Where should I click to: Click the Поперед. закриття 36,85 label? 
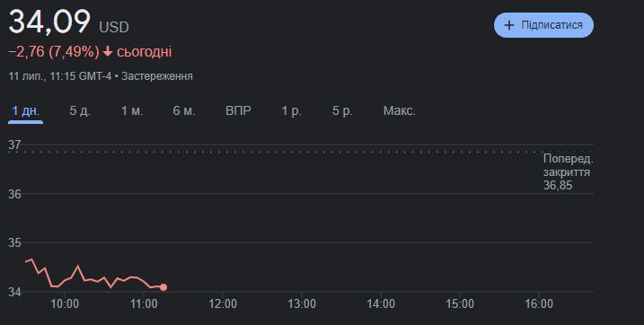click(x=568, y=172)
